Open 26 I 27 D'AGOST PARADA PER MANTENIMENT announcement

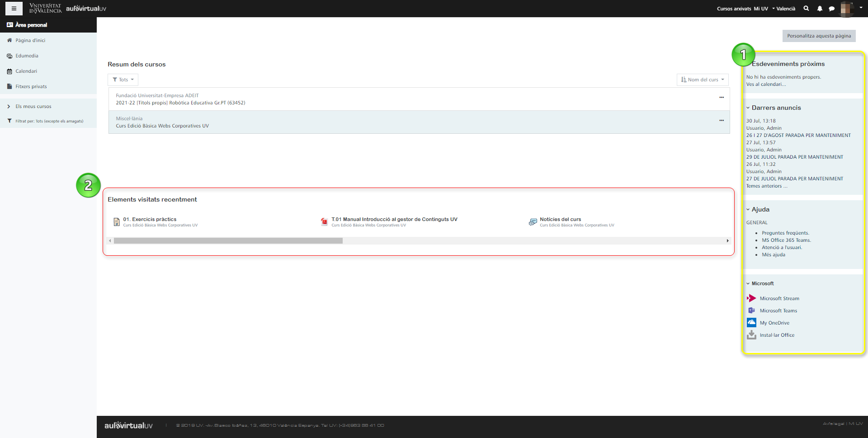click(x=798, y=135)
